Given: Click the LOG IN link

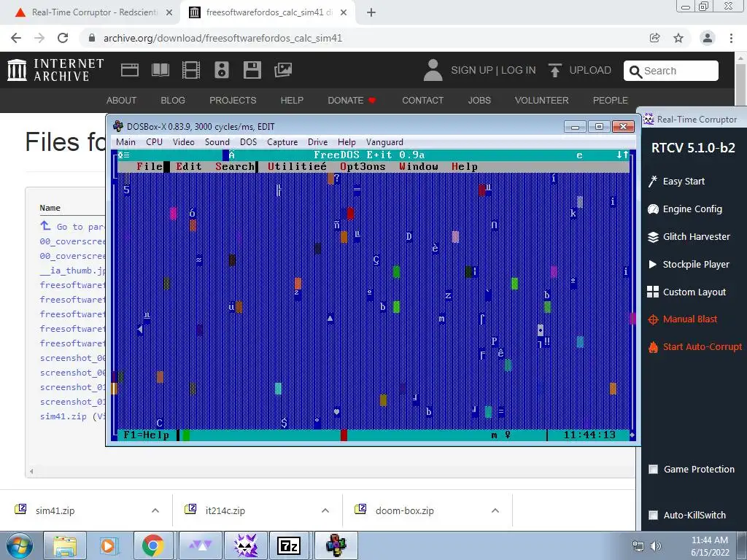Looking at the screenshot, I should (x=519, y=71).
